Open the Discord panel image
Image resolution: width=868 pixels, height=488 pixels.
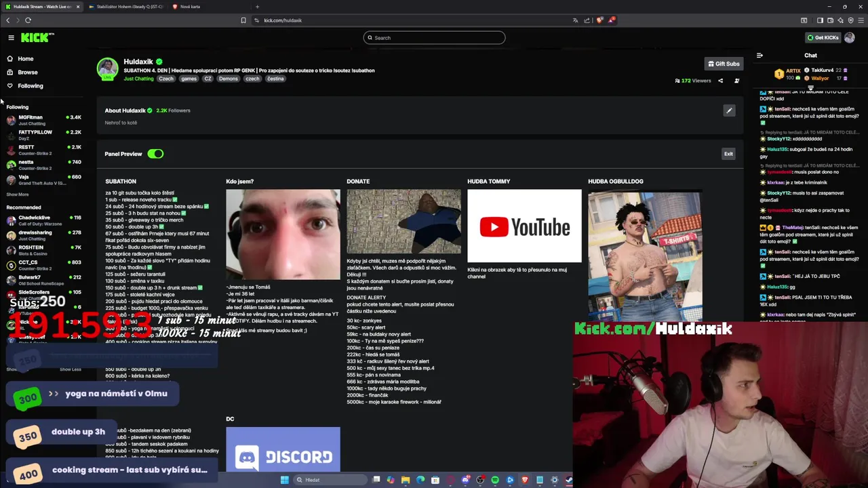tap(283, 449)
